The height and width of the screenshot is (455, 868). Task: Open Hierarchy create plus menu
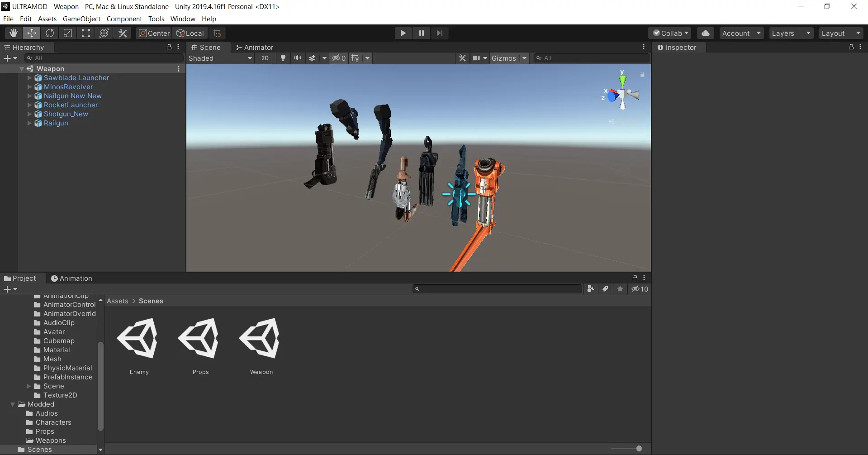(x=10, y=58)
